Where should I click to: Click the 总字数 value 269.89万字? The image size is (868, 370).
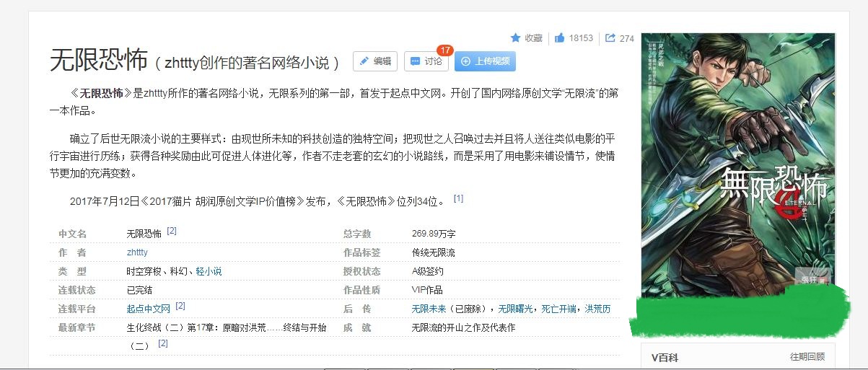click(x=433, y=234)
